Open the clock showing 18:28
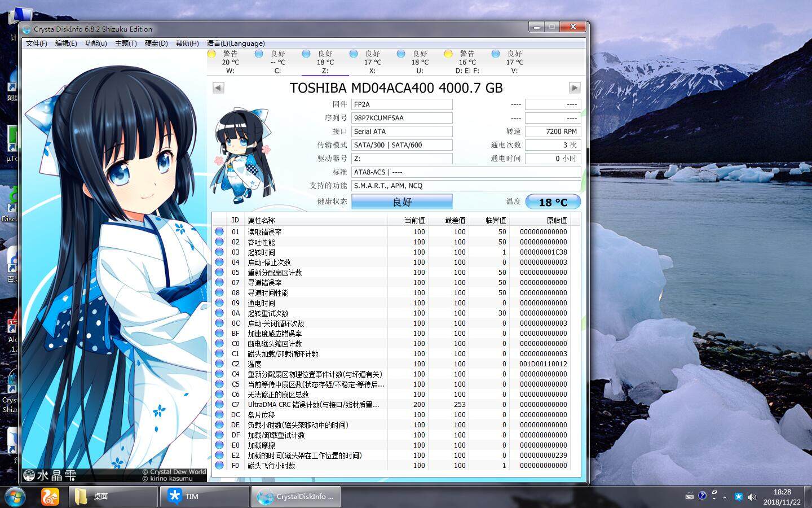Image resolution: width=812 pixels, height=508 pixels. click(x=782, y=497)
